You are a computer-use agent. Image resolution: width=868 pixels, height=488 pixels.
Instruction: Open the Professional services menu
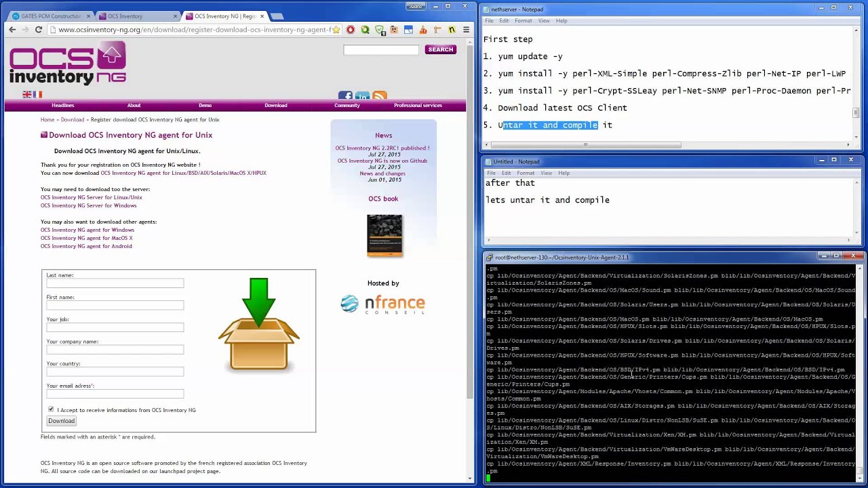[x=418, y=105]
